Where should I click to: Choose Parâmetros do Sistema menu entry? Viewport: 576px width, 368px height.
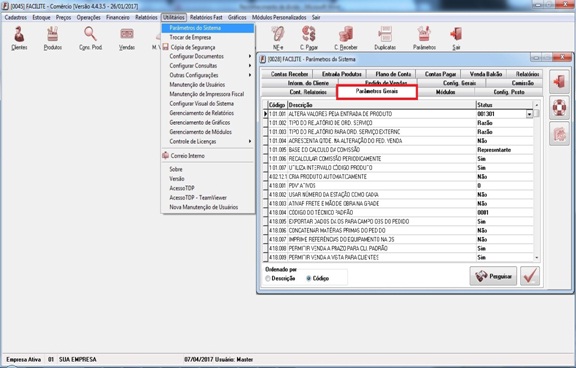(x=208, y=28)
